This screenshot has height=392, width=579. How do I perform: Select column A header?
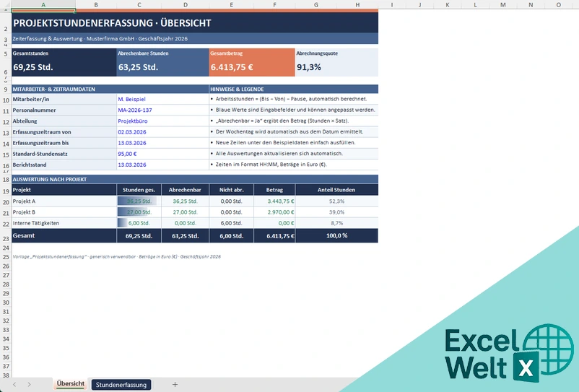pyautogui.click(x=43, y=5)
